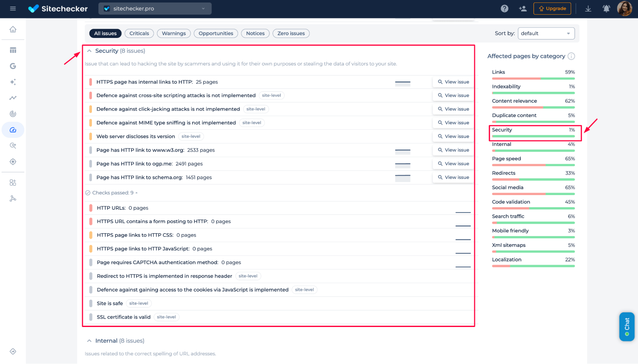Select the Site Audit speedometer icon
638x364 pixels.
click(13, 130)
